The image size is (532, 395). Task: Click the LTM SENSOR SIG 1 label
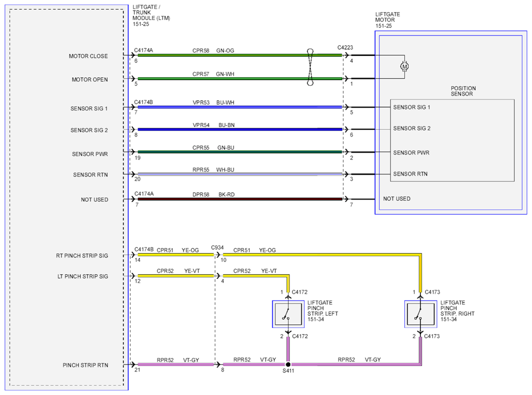click(x=89, y=108)
